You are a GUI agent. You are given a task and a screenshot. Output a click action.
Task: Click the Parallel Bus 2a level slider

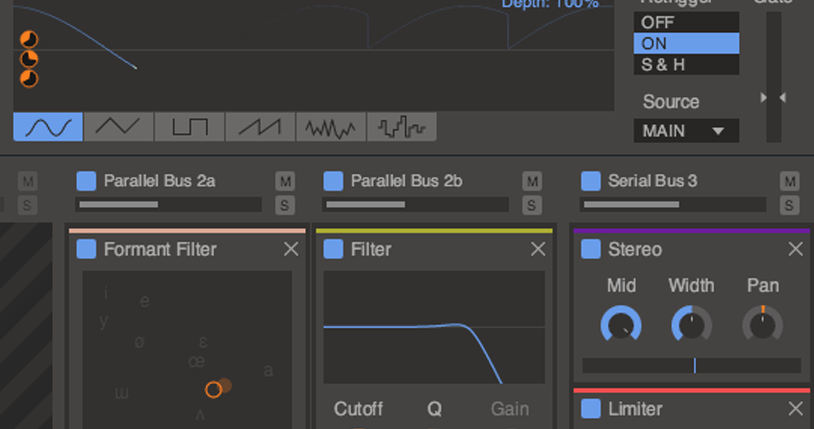[169, 205]
